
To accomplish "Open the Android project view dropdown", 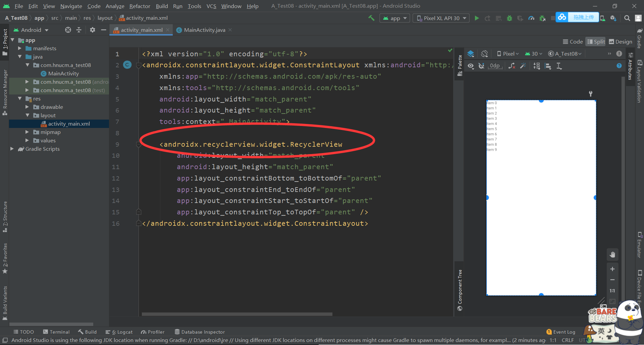I will (31, 30).
